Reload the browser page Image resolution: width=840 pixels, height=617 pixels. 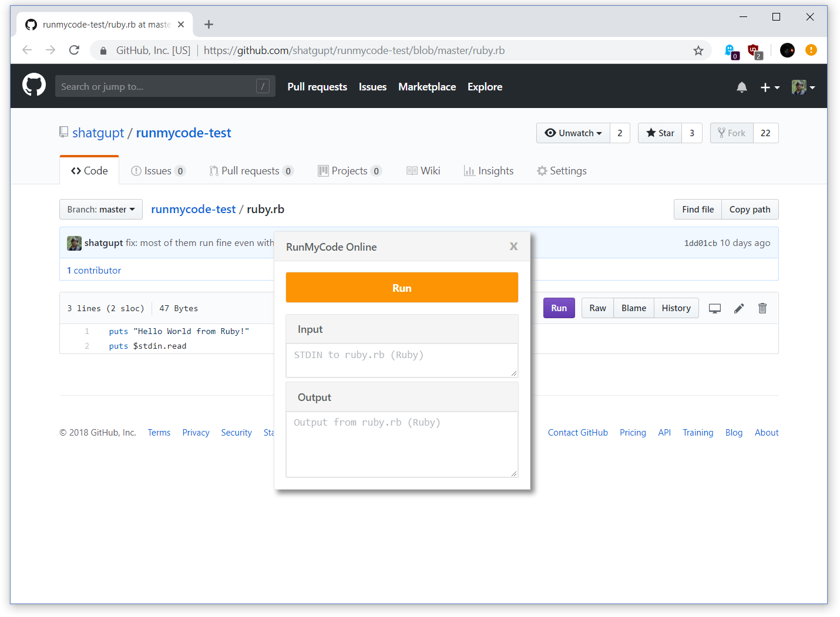pyautogui.click(x=74, y=50)
